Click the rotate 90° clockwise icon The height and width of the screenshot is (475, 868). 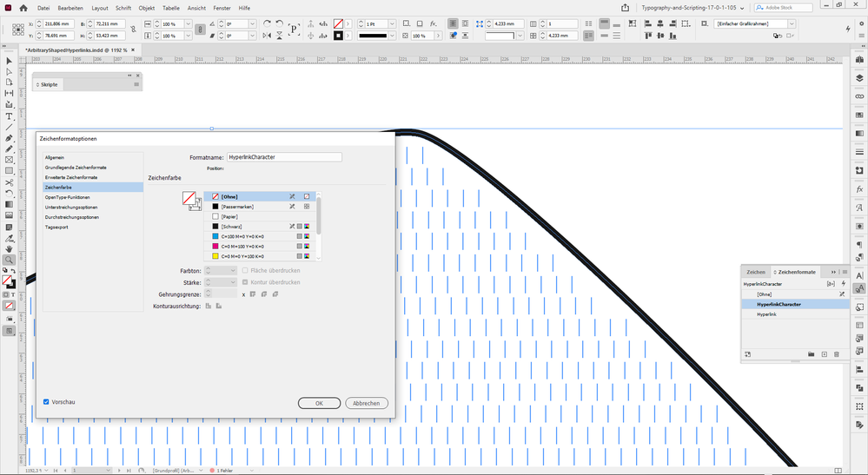pyautogui.click(x=267, y=23)
